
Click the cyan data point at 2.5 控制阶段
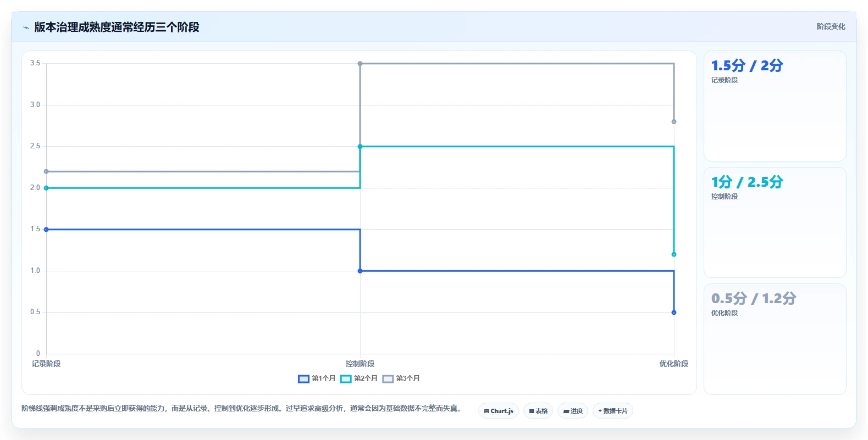tap(360, 147)
